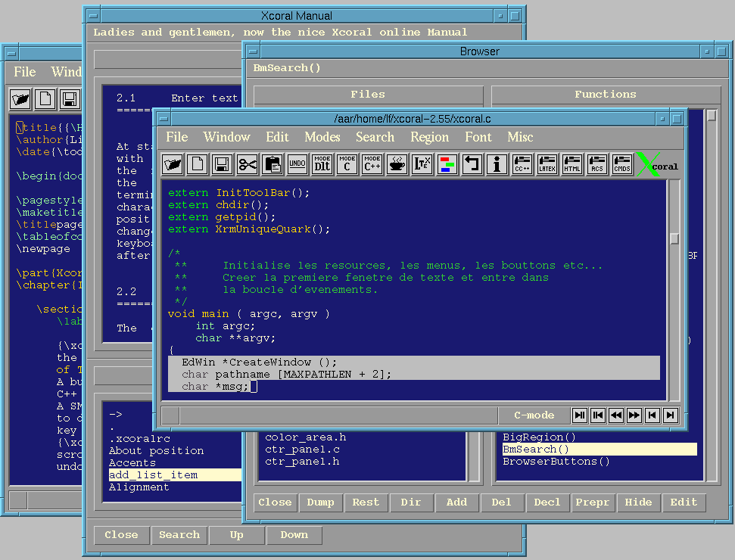
Task: Open the Misc menu
Action: click(520, 137)
